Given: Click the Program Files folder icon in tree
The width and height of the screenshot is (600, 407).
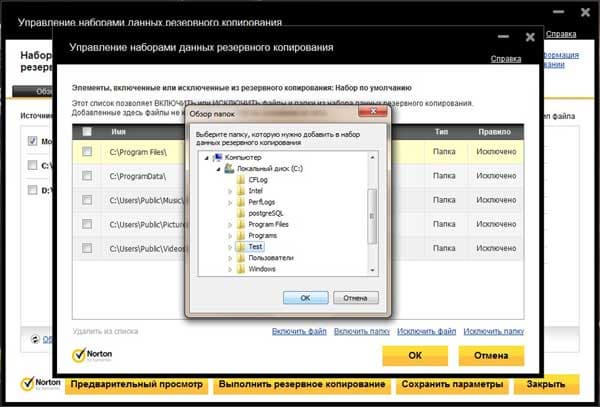Looking at the screenshot, I should click(241, 224).
